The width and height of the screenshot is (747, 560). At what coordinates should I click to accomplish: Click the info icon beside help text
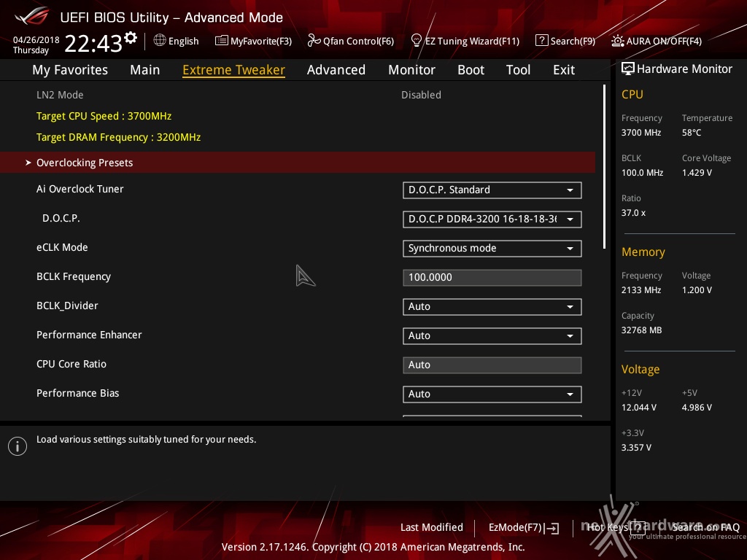point(18,446)
